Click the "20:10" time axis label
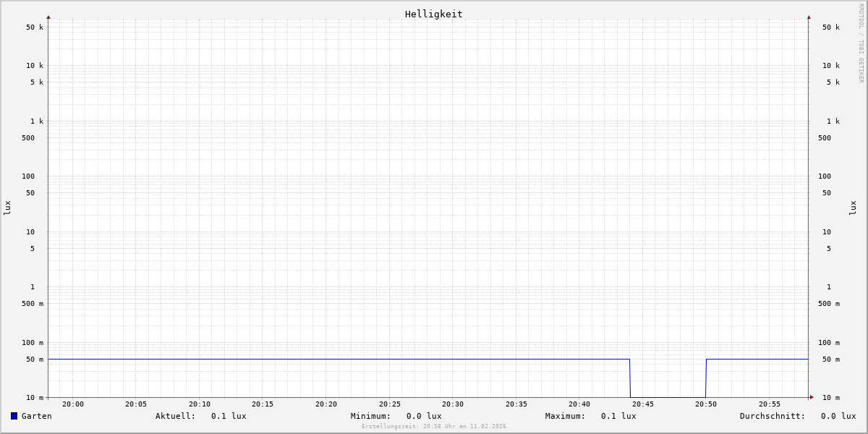This screenshot has height=434, width=868. [200, 404]
